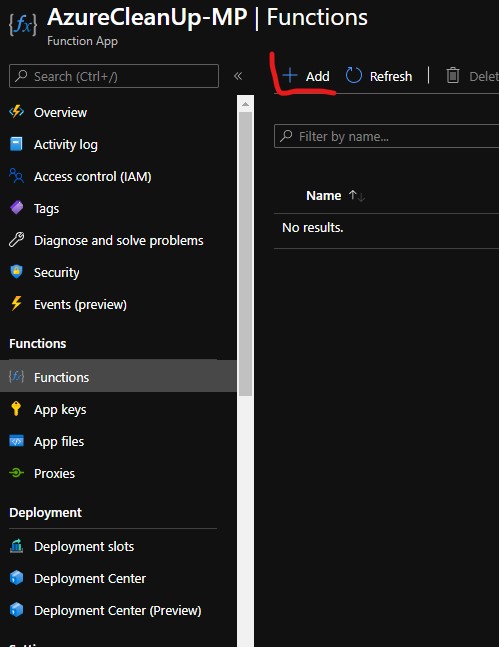The image size is (499, 647).
Task: Click the yellow key App keys icon
Action: [x=16, y=408]
